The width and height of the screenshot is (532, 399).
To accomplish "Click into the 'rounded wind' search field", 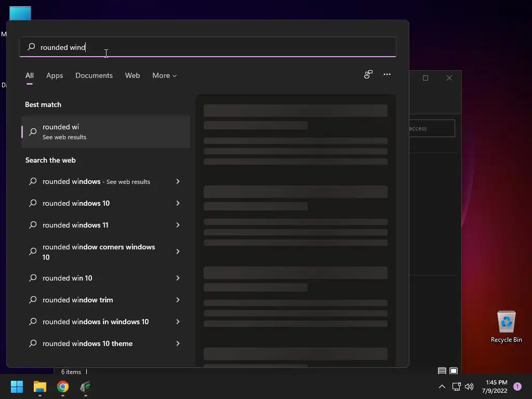I will 208,47.
